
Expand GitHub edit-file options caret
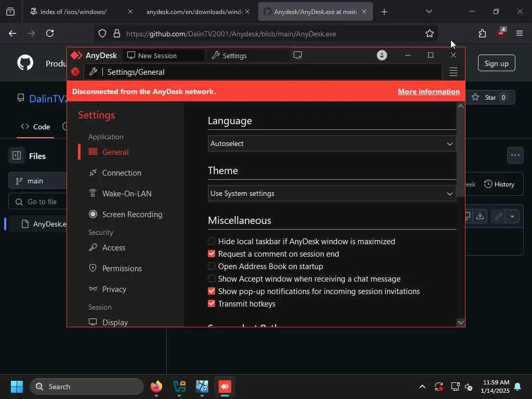pos(512,216)
